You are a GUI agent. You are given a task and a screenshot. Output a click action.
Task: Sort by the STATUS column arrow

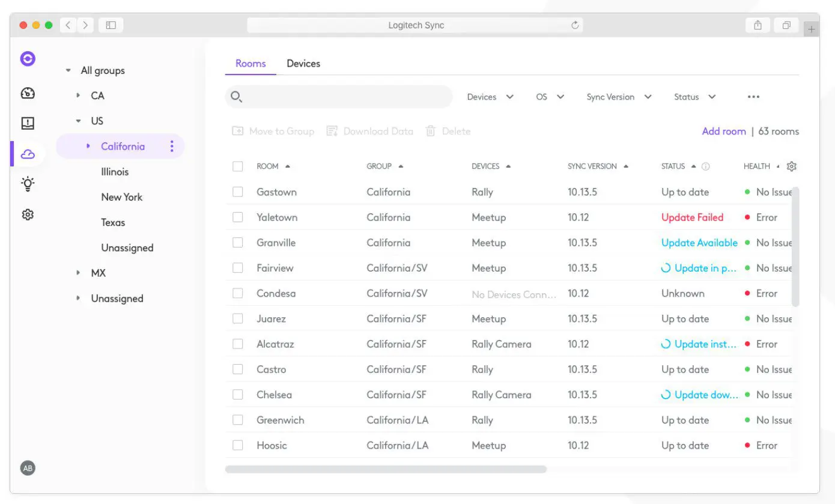694,166
